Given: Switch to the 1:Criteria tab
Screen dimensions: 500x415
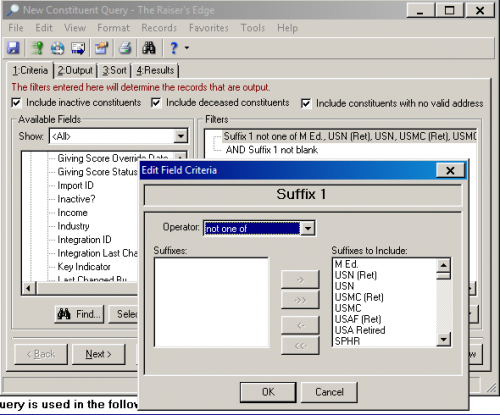Looking at the screenshot, I should (30, 70).
